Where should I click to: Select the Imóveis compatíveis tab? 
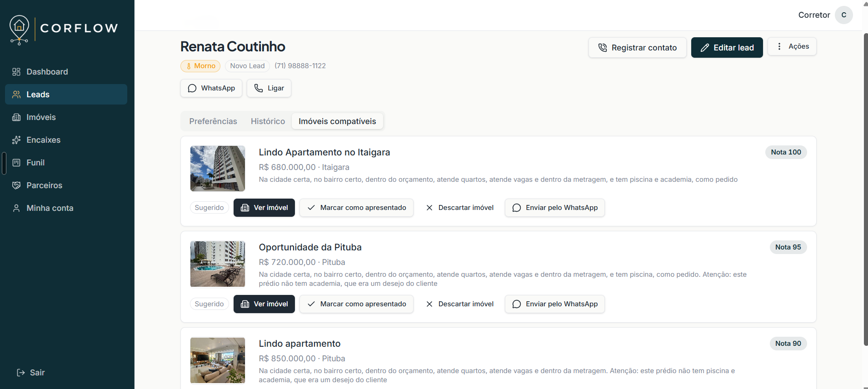pyautogui.click(x=337, y=121)
